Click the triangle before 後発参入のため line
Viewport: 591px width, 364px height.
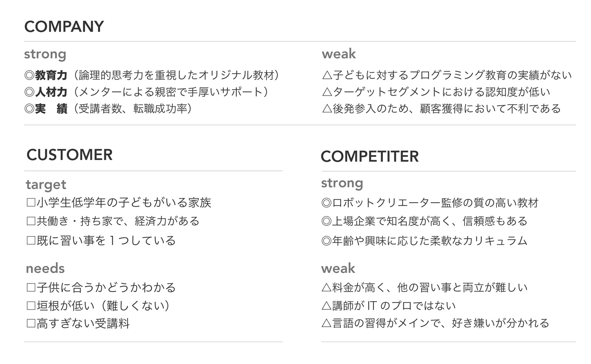pos(327,109)
